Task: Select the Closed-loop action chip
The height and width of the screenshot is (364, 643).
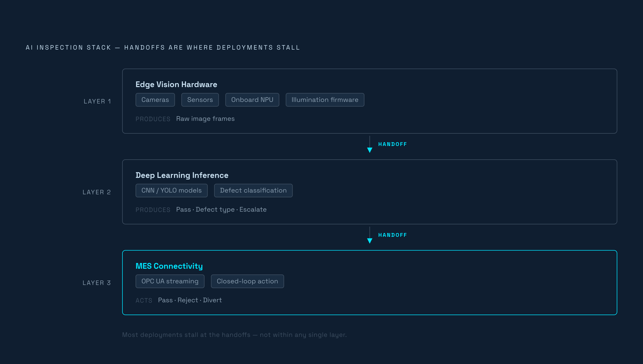Action: 247,281
